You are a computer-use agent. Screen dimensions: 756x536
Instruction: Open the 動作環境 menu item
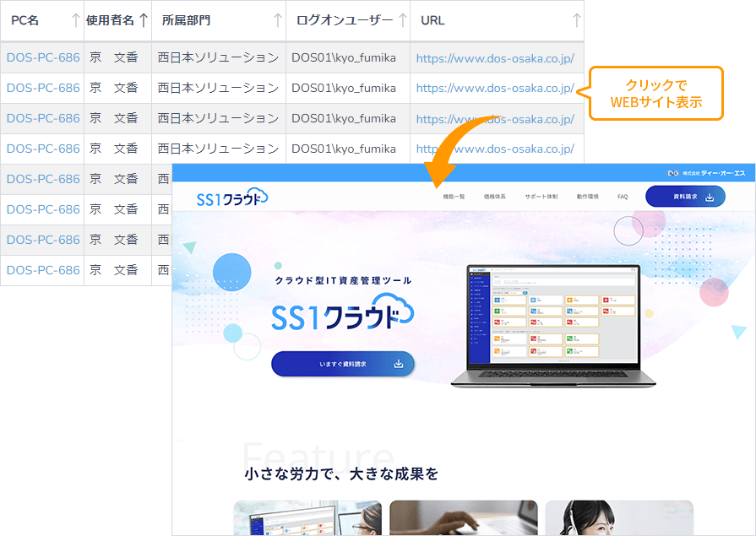588,197
